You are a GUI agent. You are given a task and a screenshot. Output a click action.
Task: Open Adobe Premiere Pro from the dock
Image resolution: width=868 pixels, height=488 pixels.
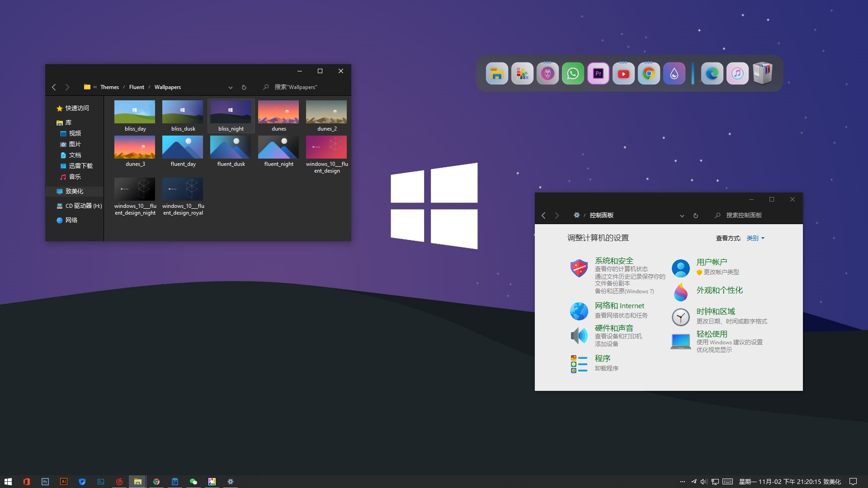[x=598, y=74]
